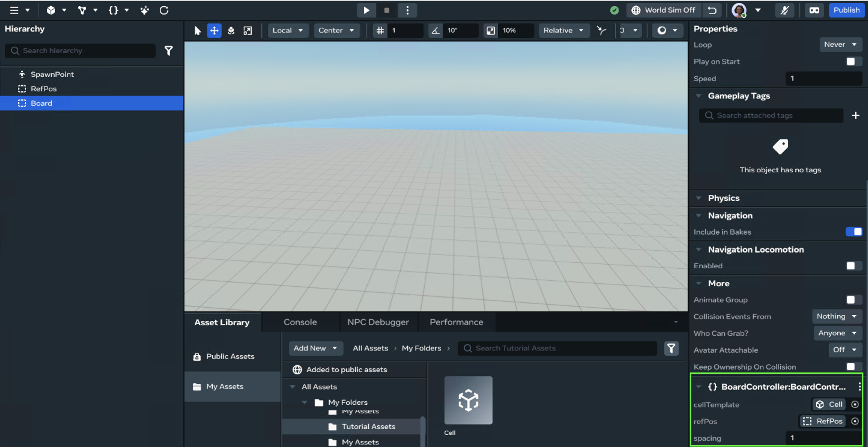The width and height of the screenshot is (868, 447).
Task: Click the undo arrow in top bar
Action: point(712,10)
